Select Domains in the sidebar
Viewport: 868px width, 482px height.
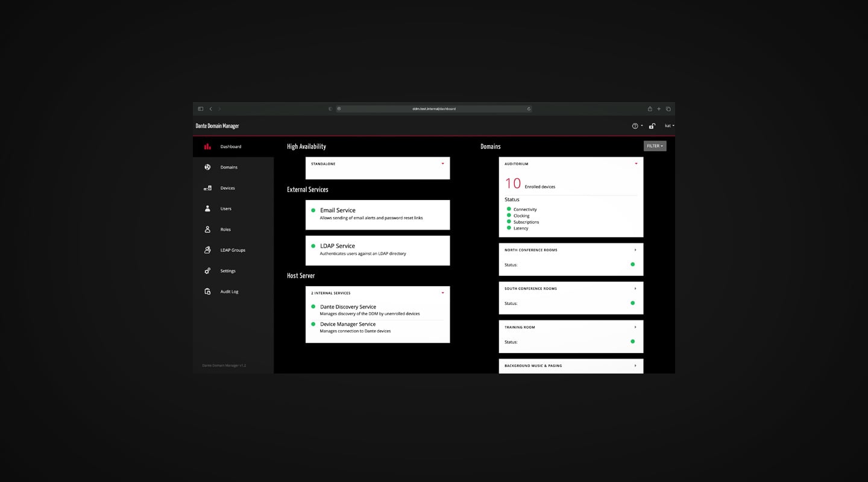click(233, 167)
